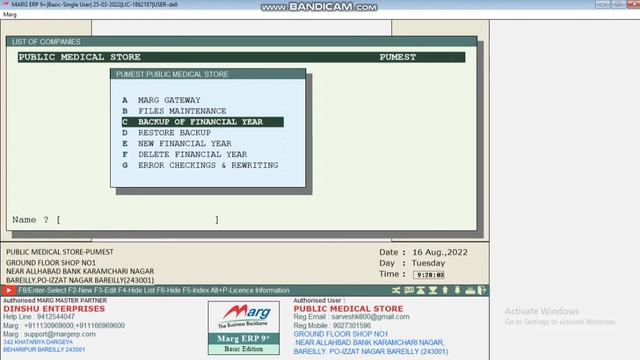
Task: Click the Marg ERP logo in title bar
Action: (x=5, y=4)
